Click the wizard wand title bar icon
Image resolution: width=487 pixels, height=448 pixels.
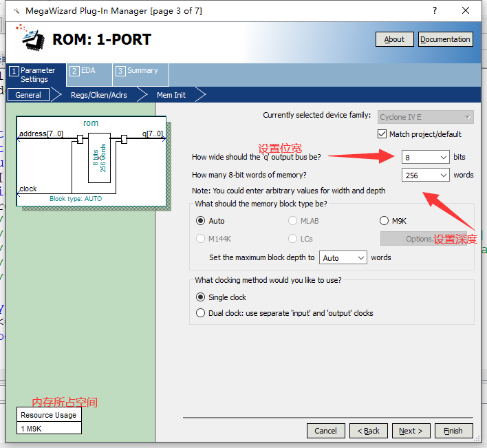pos(17,11)
